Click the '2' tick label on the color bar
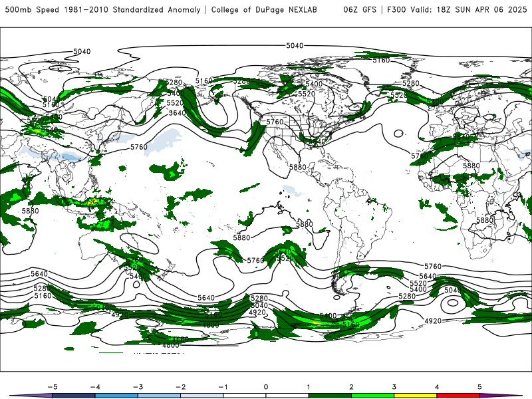The height and width of the screenshot is (399, 532). pos(351,387)
